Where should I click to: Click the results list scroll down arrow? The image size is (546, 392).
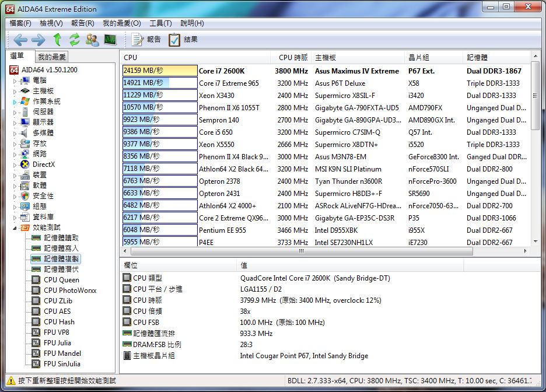[535, 242]
